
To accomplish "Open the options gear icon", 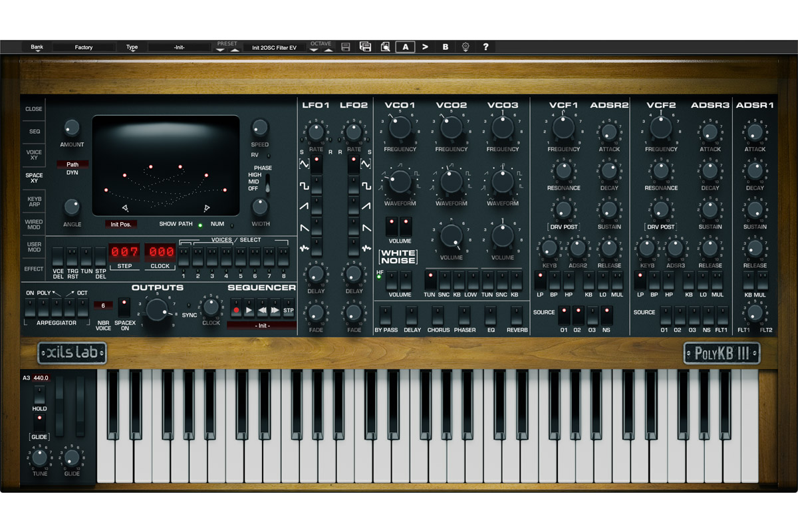I will coord(465,47).
